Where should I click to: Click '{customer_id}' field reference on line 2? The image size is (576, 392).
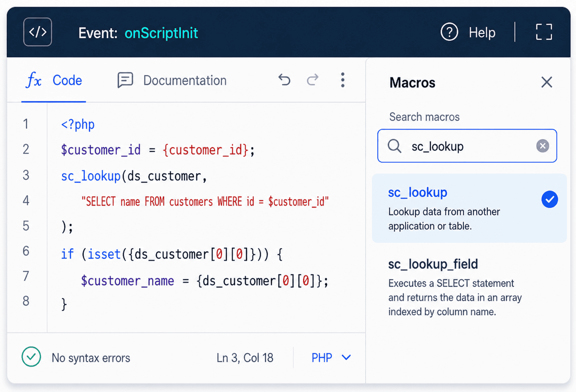[206, 150]
